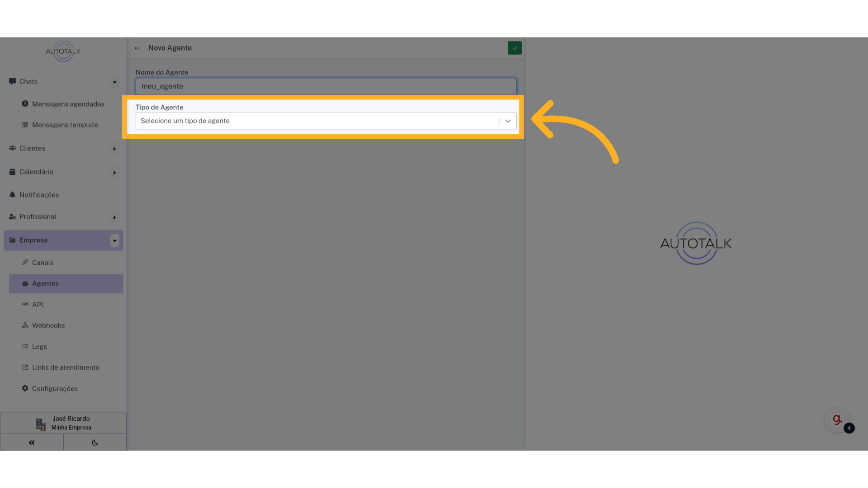Click the Empresa building icon
The height and width of the screenshot is (488, 868).
click(12, 240)
